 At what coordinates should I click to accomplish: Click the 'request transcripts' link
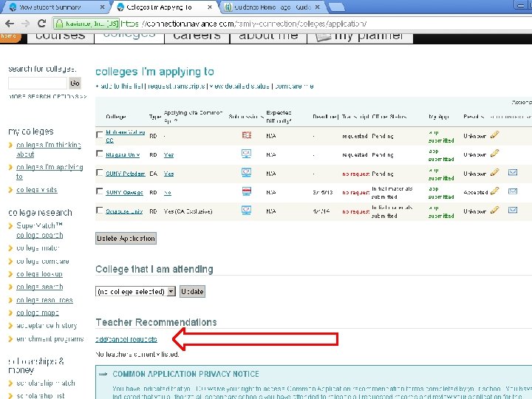point(177,86)
